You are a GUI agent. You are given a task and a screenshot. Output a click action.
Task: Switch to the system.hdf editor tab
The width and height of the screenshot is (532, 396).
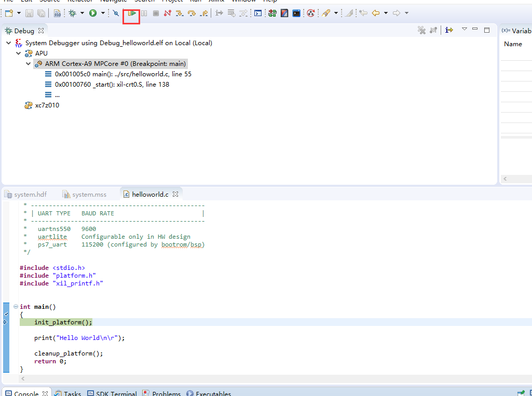26,195
